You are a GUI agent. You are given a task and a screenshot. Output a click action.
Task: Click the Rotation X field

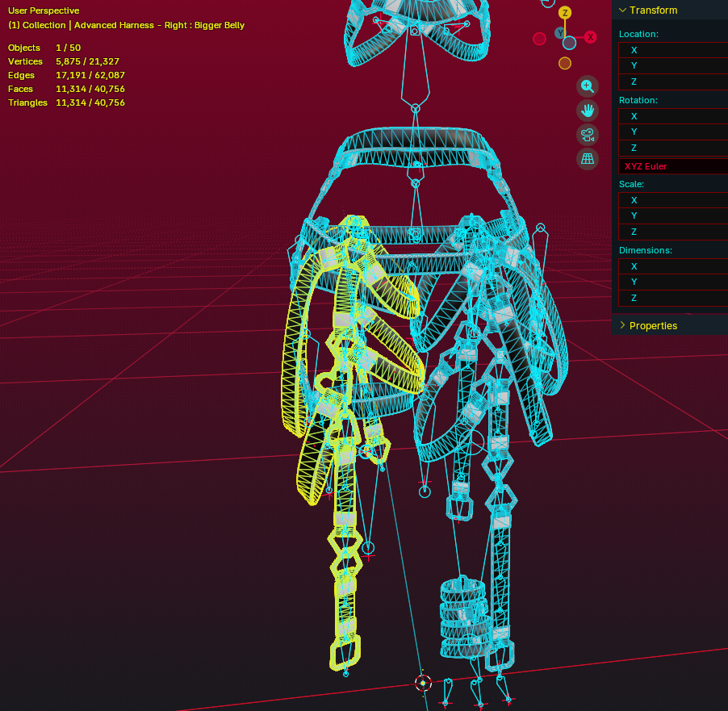673,116
